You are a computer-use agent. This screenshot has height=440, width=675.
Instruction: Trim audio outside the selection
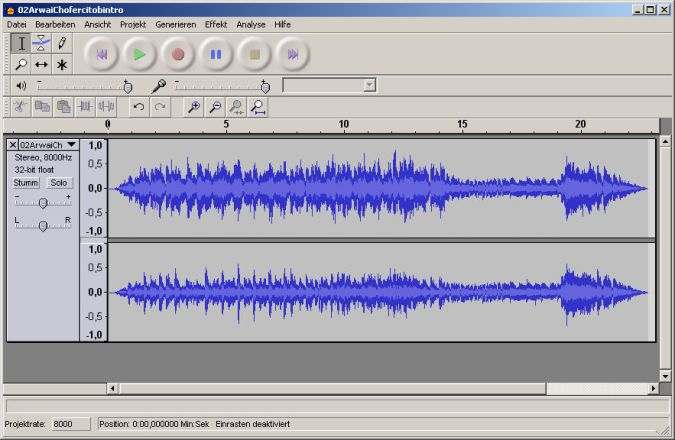point(85,107)
